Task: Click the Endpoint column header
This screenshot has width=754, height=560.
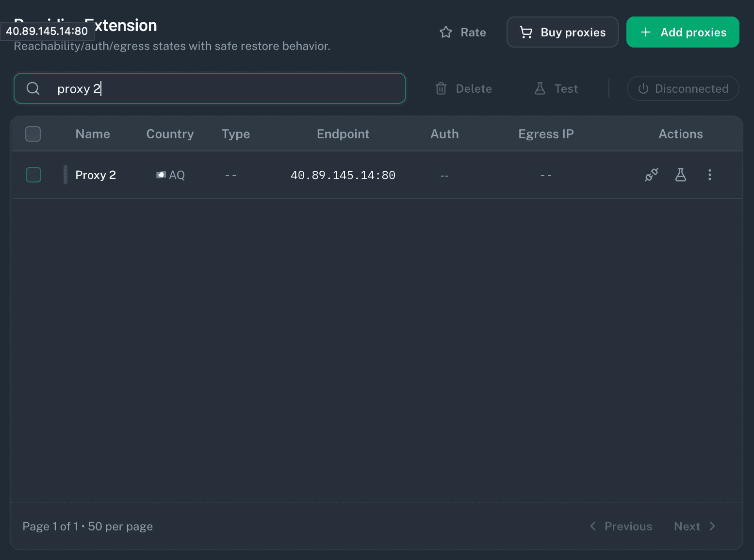Action: (343, 134)
